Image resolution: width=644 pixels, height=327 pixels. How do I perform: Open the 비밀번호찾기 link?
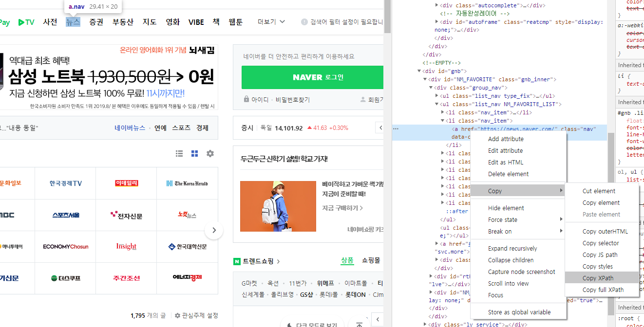292,99
